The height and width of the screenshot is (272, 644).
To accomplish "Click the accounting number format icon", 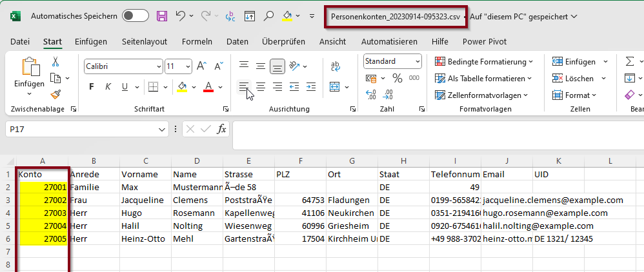I will point(371,77).
